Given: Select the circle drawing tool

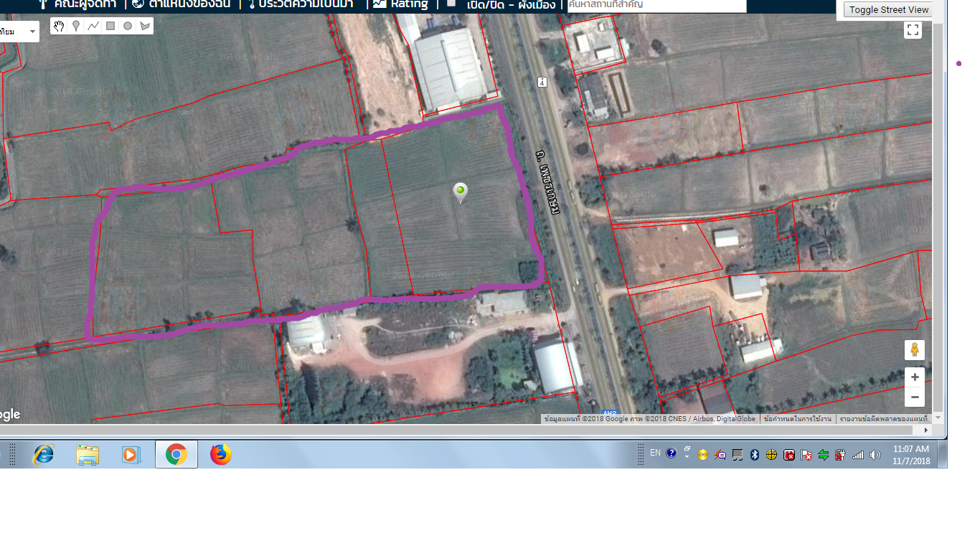Looking at the screenshot, I should [x=128, y=26].
